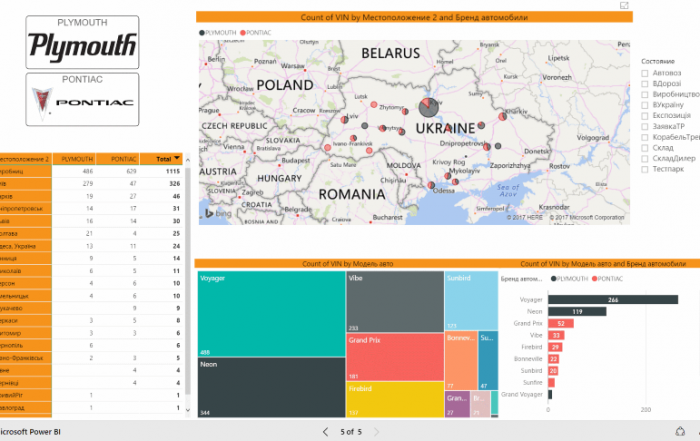Click PLYMOUTH legend dot on map
The width and height of the screenshot is (700, 441).
[x=202, y=33]
